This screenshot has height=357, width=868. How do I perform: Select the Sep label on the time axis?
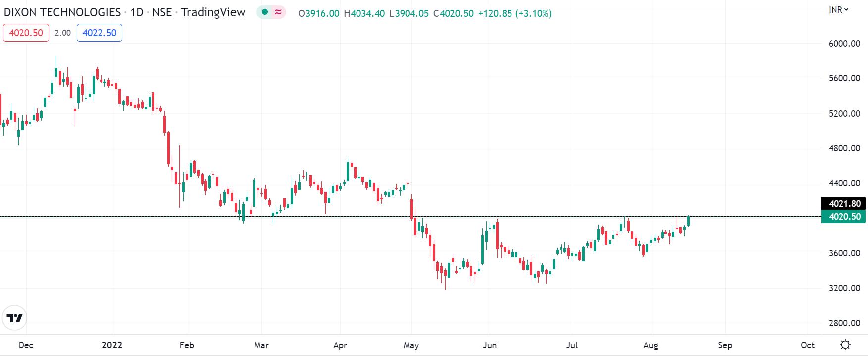725,345
